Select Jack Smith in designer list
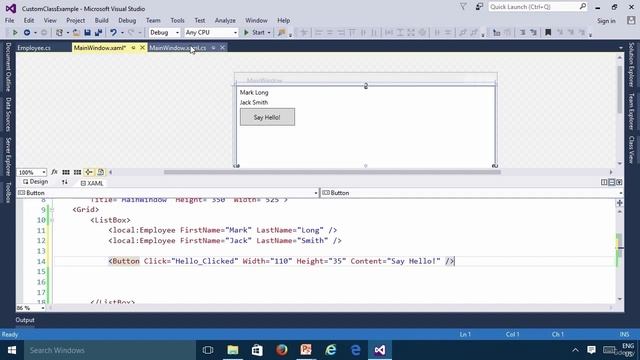 pyautogui.click(x=254, y=102)
